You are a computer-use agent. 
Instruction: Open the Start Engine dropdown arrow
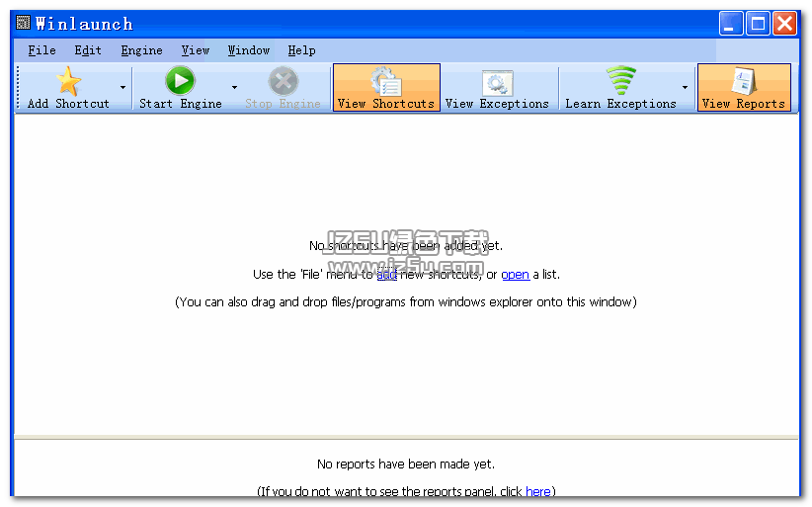(234, 88)
